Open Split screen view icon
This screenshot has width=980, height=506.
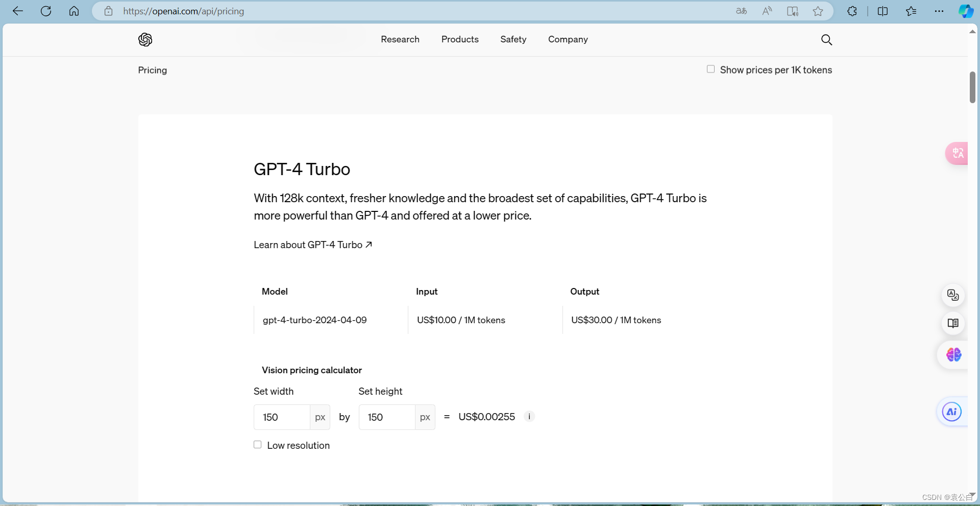point(883,11)
